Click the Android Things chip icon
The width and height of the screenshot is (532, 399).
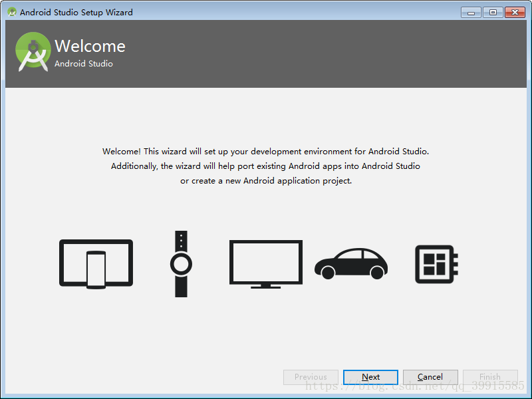point(437,264)
